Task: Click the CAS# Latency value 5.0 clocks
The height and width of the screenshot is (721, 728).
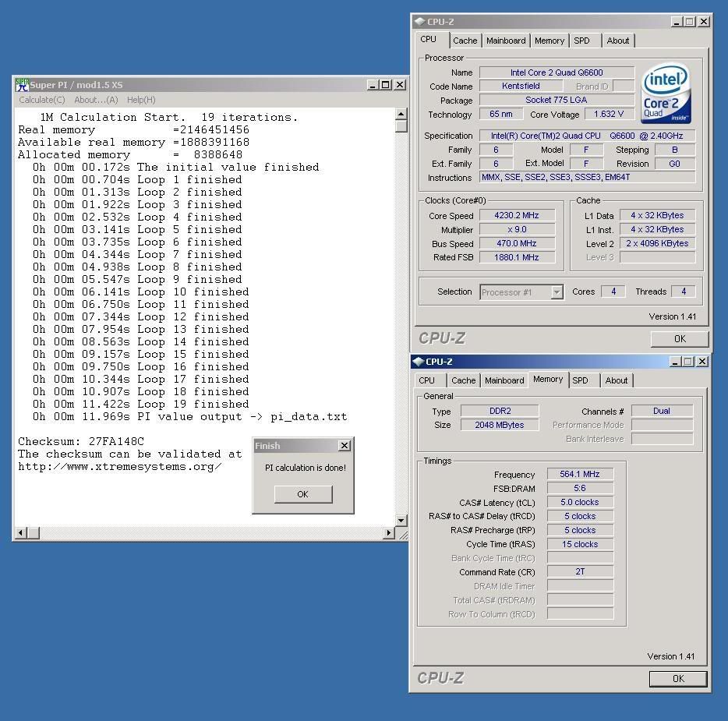Action: click(580, 502)
